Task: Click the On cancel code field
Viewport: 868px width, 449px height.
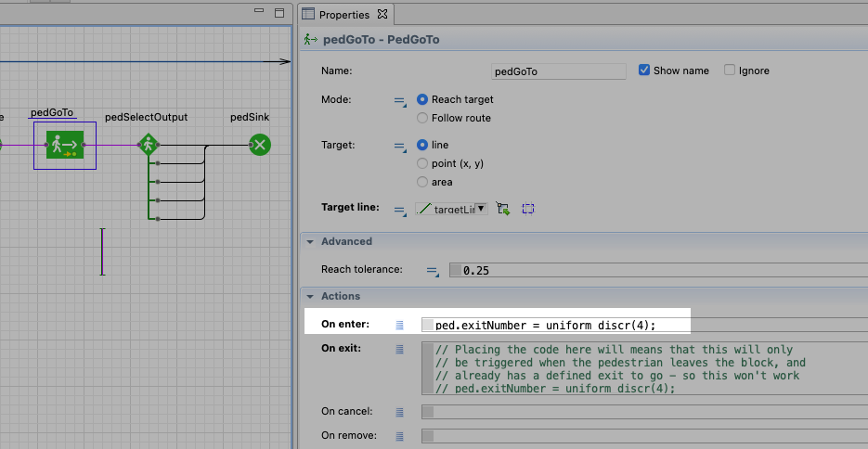Action: [x=644, y=412]
